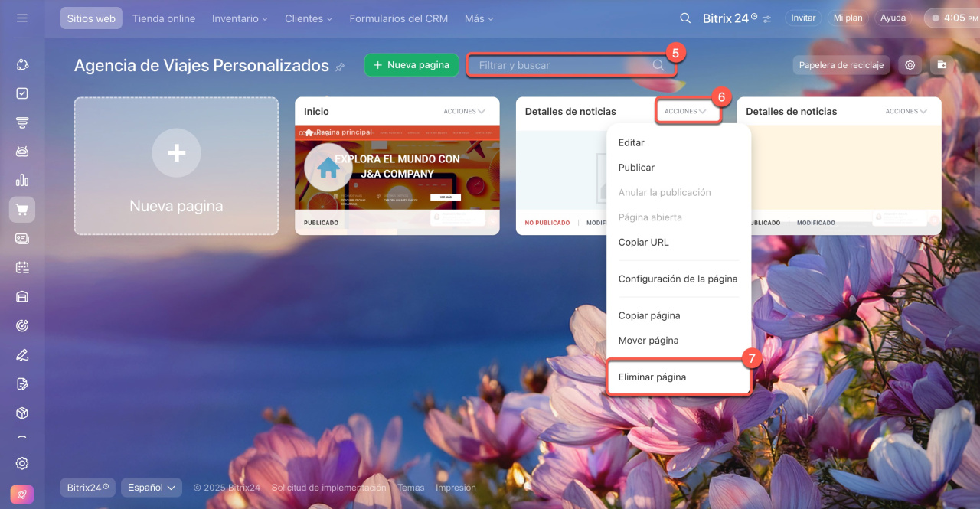980x509 pixels.
Task: Open the calendar sidebar icon
Action: 21,268
